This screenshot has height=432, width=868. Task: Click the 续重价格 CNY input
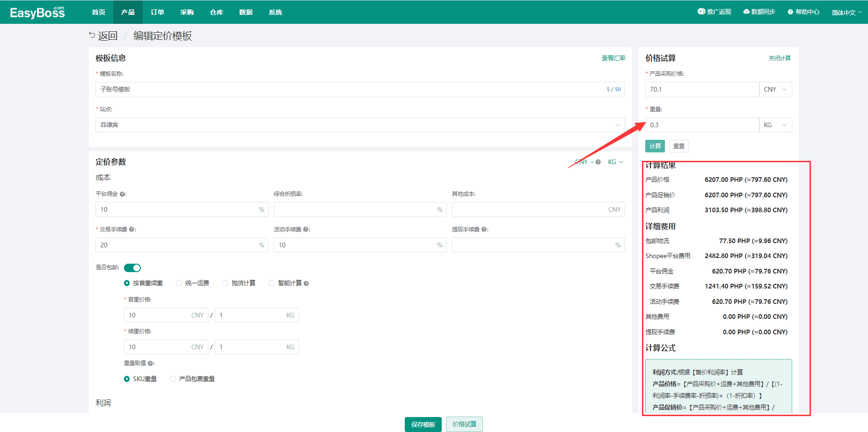(166, 347)
